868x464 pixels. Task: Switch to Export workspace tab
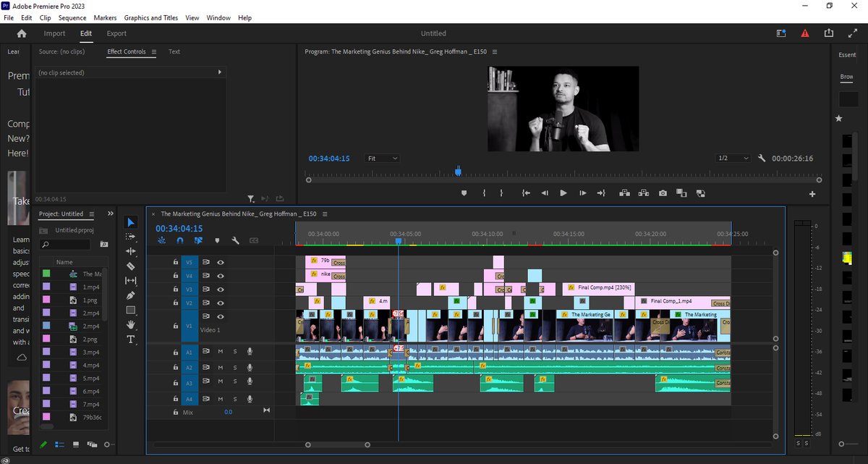pyautogui.click(x=116, y=33)
